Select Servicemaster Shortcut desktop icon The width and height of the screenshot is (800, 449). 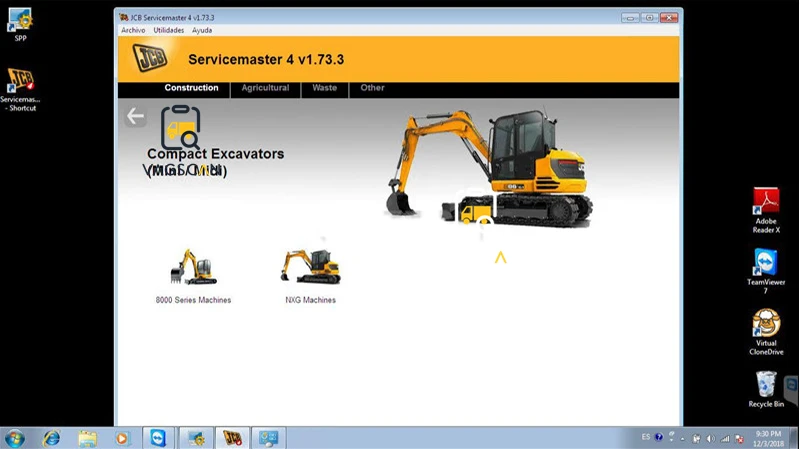(20, 90)
